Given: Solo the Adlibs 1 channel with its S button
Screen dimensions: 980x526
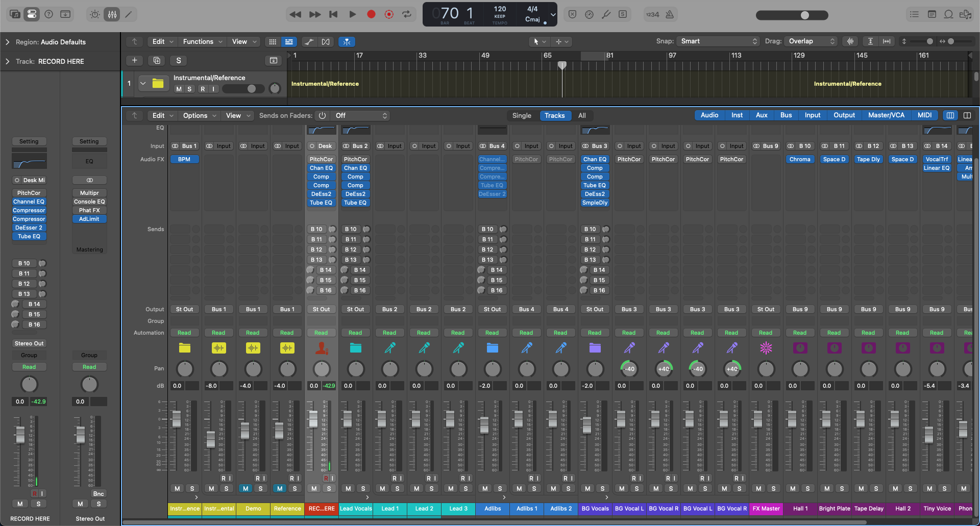Looking at the screenshot, I should 534,488.
